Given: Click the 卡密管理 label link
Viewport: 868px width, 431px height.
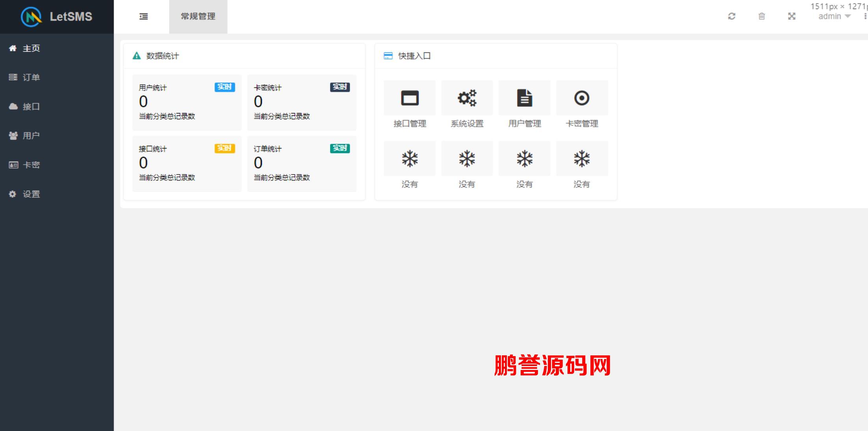Looking at the screenshot, I should (x=582, y=123).
